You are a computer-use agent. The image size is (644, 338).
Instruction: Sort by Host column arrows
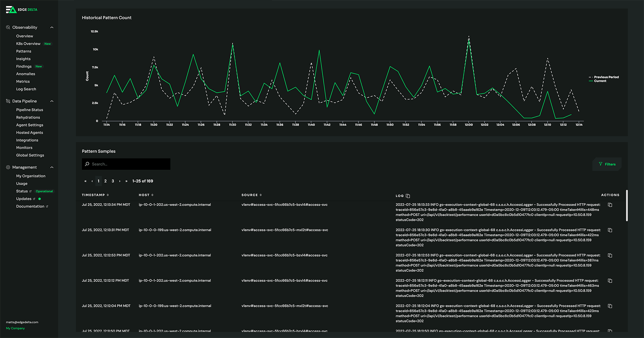(x=152, y=195)
